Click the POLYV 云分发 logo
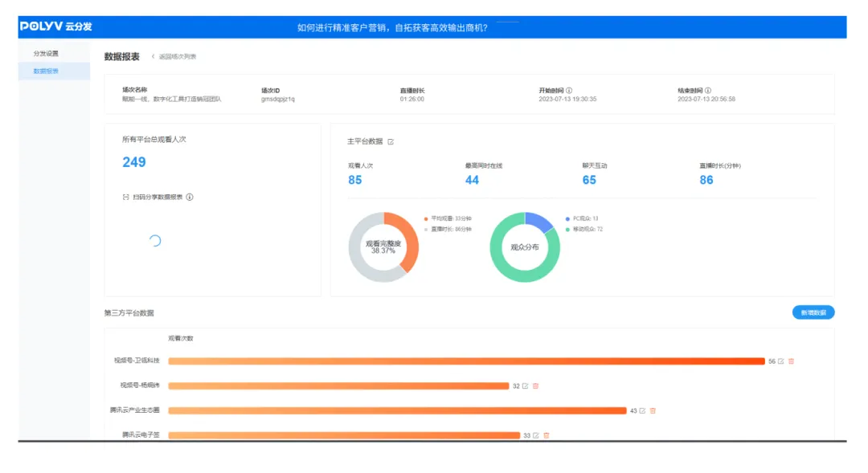 click(x=55, y=27)
